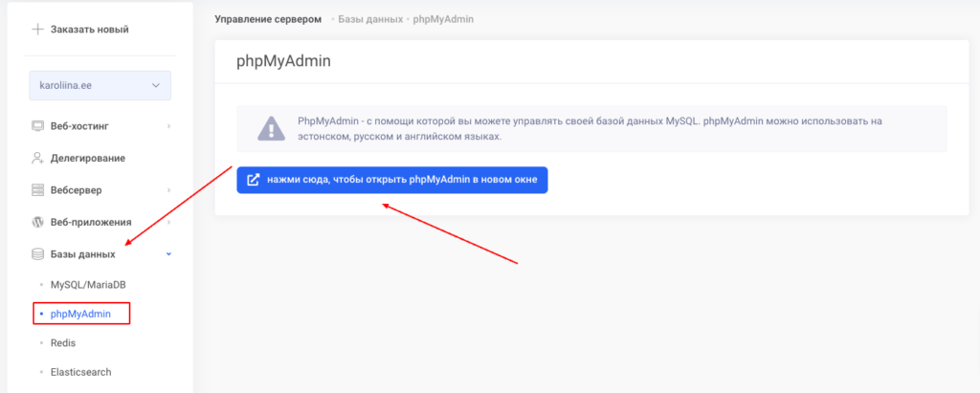The height and width of the screenshot is (393, 980).
Task: Click the database icon for Базы данных
Action: click(38, 254)
